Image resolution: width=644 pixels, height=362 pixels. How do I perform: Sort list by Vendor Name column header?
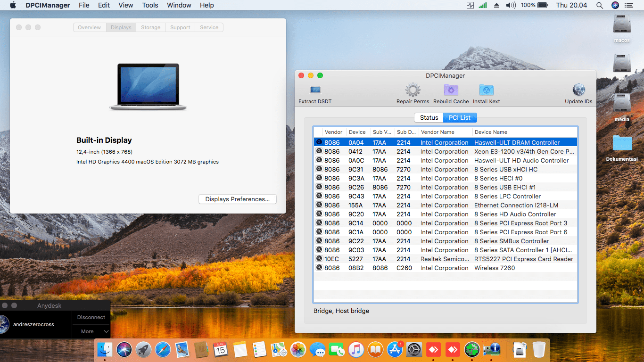tap(438, 132)
